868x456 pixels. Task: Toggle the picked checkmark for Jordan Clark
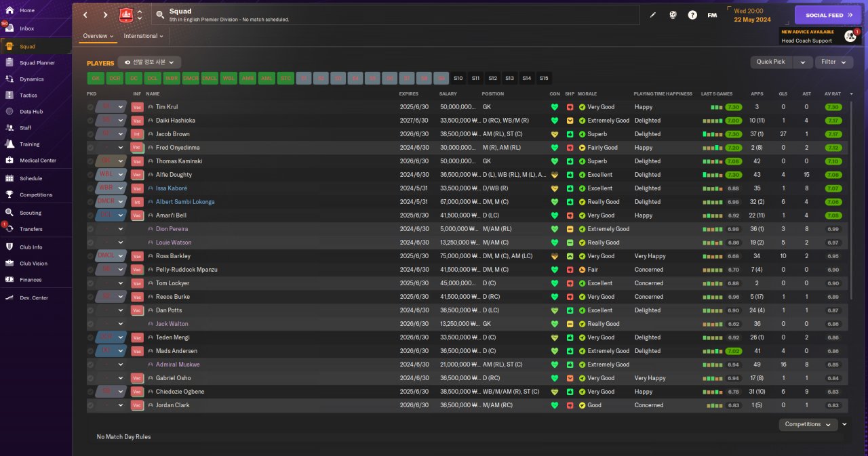pyautogui.click(x=91, y=405)
